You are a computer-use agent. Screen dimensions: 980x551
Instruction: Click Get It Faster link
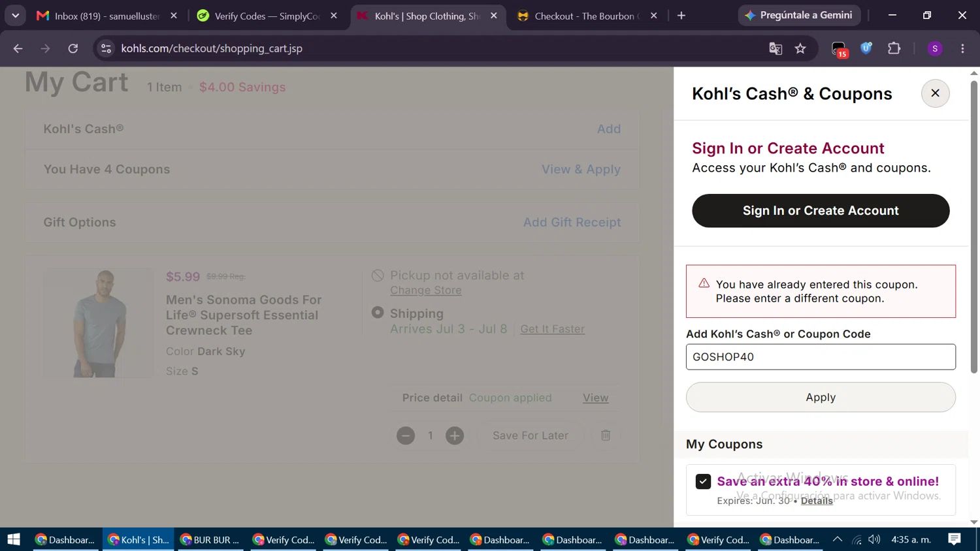(552, 329)
